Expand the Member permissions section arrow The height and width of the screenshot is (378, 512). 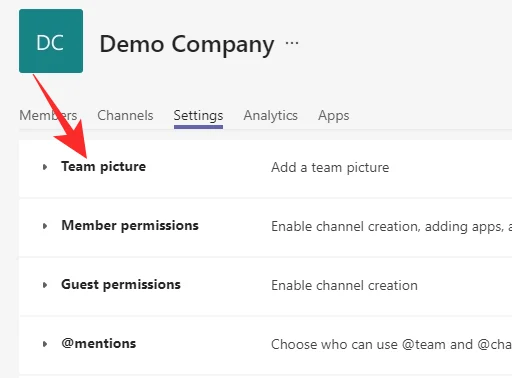(x=45, y=226)
